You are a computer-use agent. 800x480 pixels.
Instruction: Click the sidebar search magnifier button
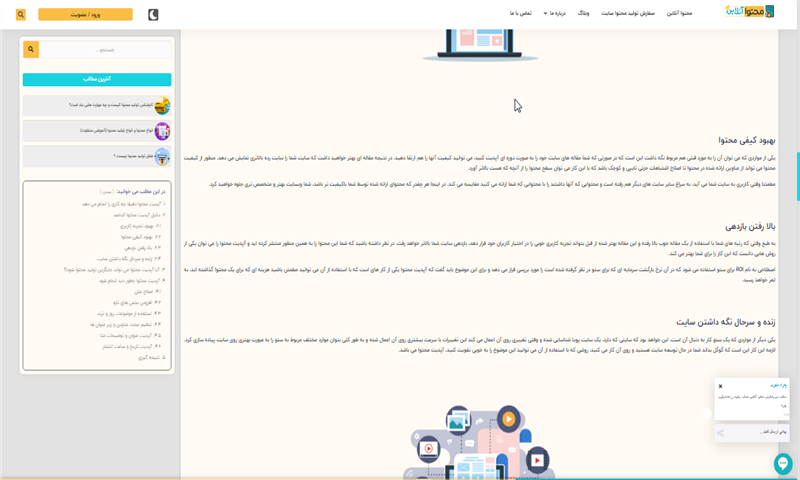pos(30,49)
